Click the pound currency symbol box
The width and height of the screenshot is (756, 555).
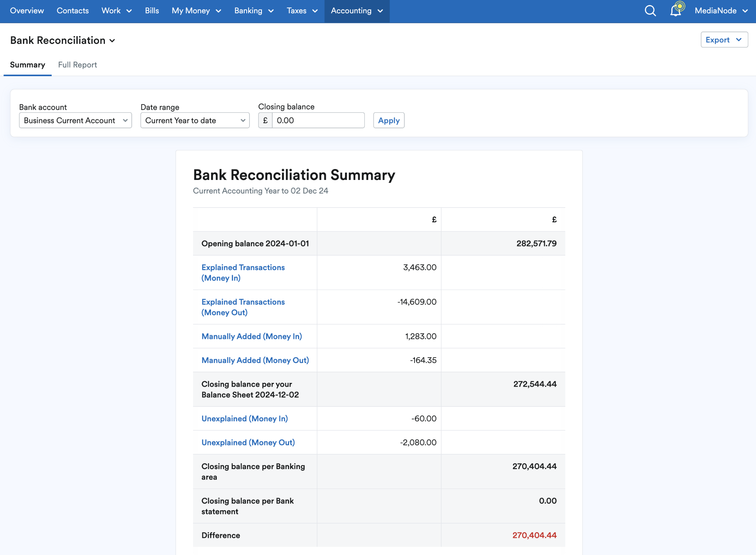[x=265, y=120]
